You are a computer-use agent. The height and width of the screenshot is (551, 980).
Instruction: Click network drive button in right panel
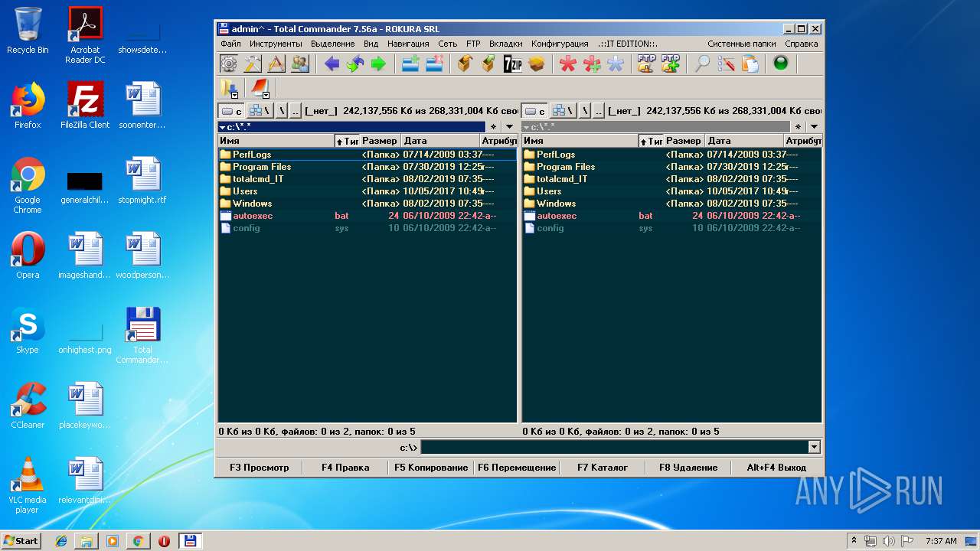click(563, 111)
